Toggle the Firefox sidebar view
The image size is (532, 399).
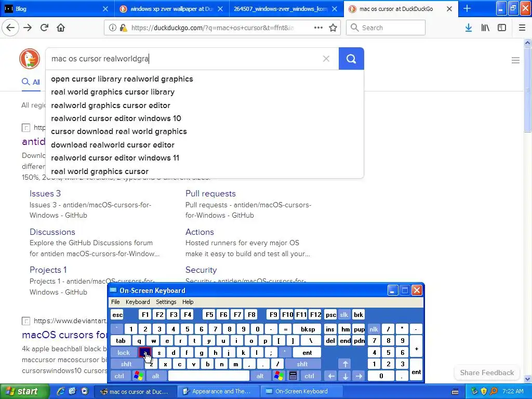coord(502,28)
